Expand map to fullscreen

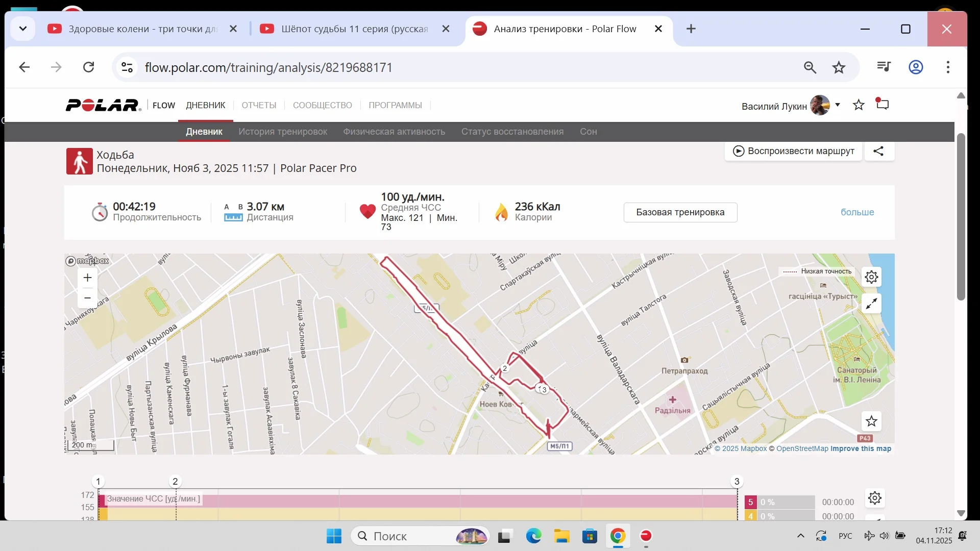pos(871,304)
